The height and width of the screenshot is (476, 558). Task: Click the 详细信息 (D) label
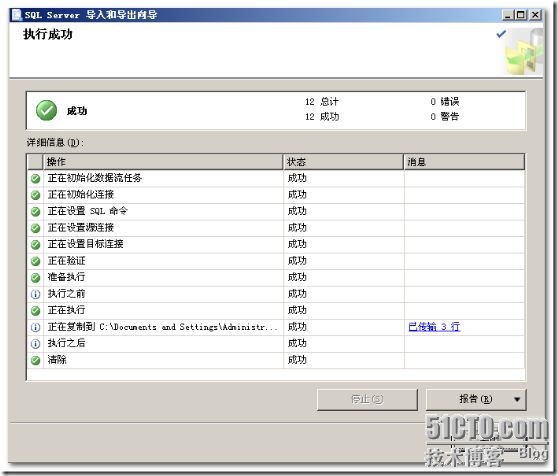click(x=55, y=143)
